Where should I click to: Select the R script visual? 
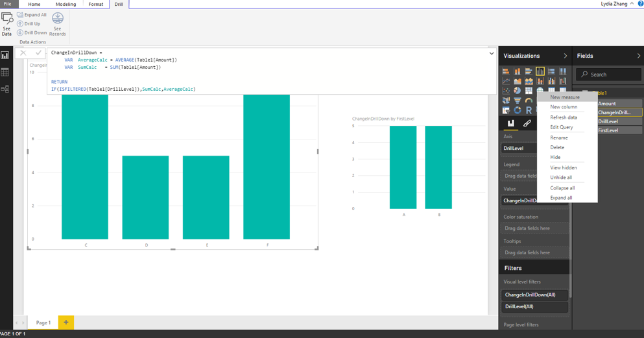[529, 110]
